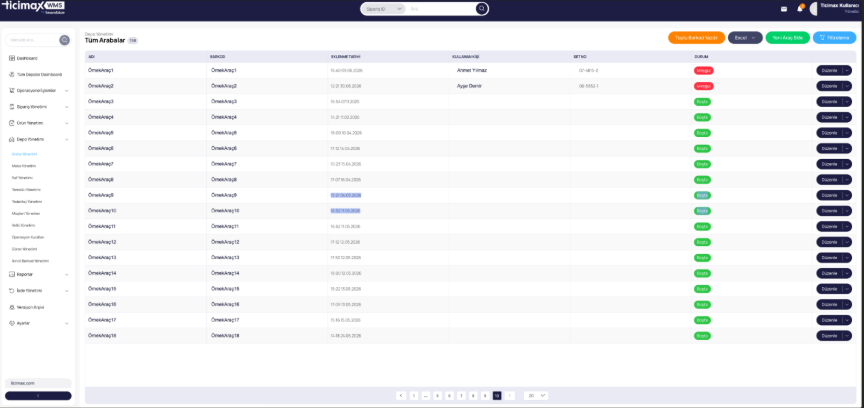
Task: Click the ADI column header
Action: click(91, 56)
